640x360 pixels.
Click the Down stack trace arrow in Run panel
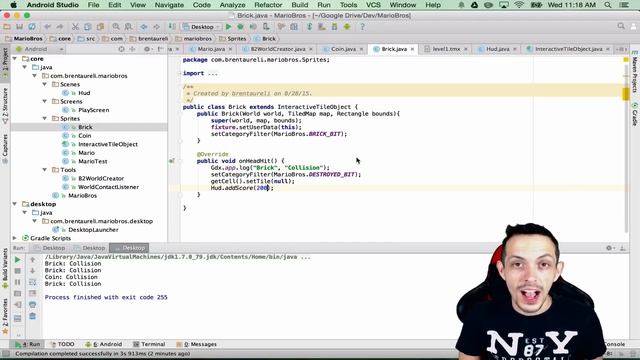coord(33,271)
